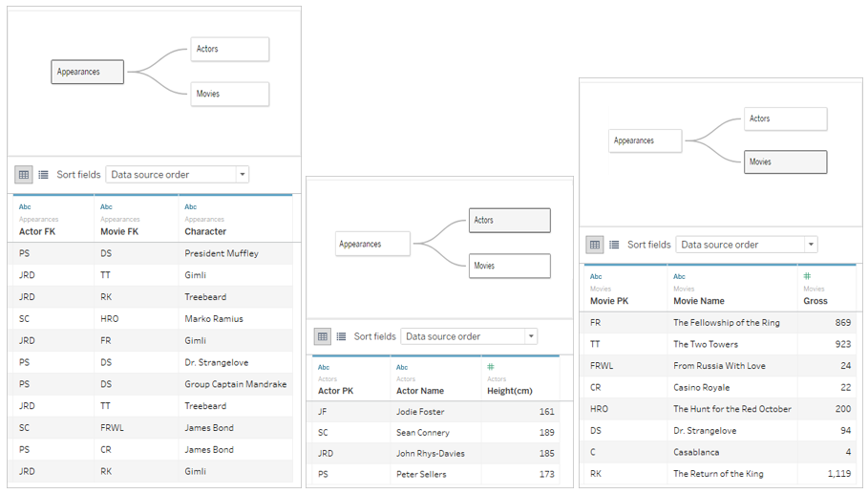The width and height of the screenshot is (868, 494).
Task: Click the list view icon above Movie FK column
Action: [x=43, y=175]
